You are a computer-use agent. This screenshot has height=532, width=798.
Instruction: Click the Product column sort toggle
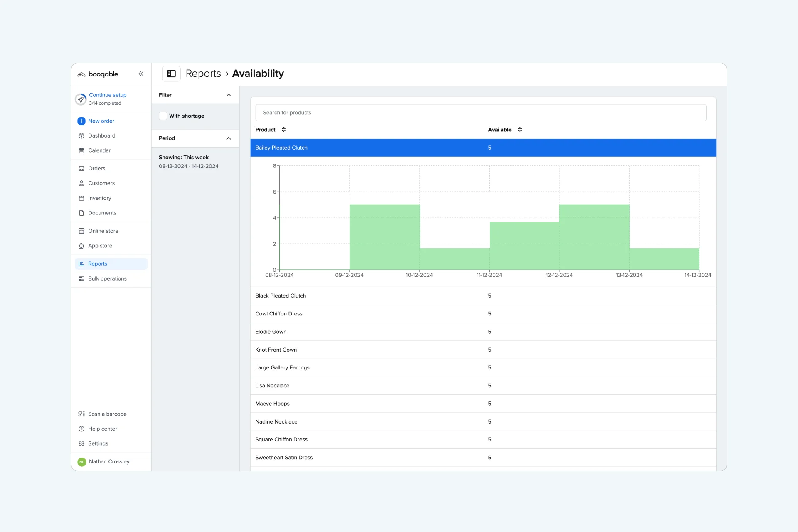[284, 129]
